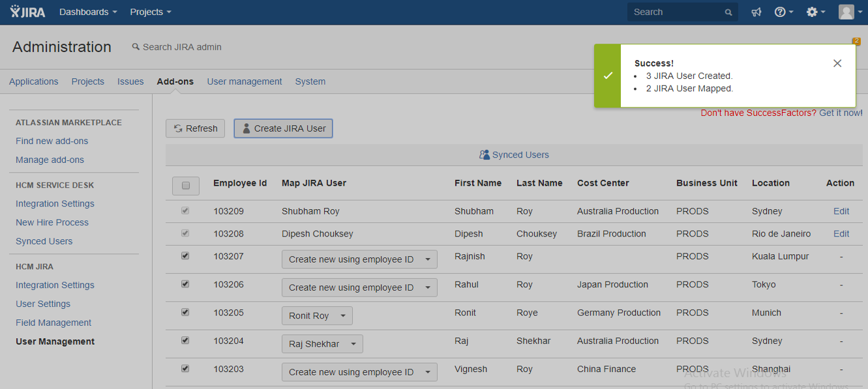
Task: Click the Kuala Lumpur location cell
Action: coord(780,256)
